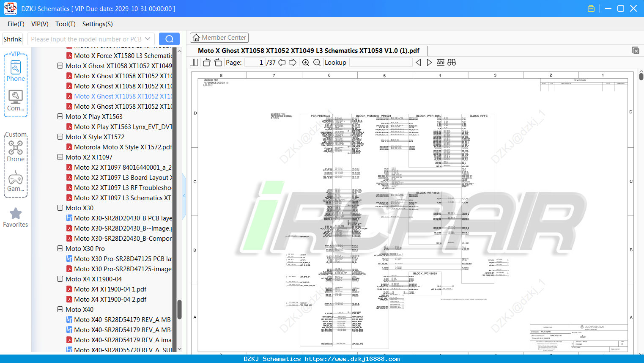Open the Drone category

(16, 151)
